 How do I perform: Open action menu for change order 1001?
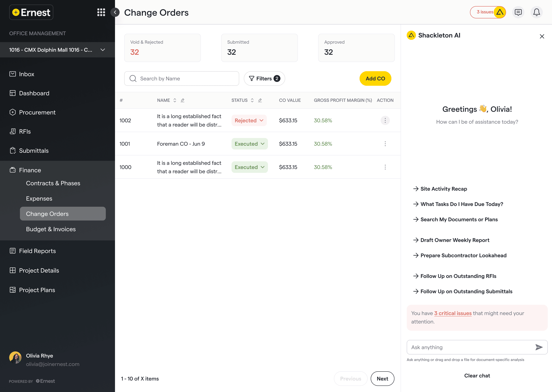[385, 144]
